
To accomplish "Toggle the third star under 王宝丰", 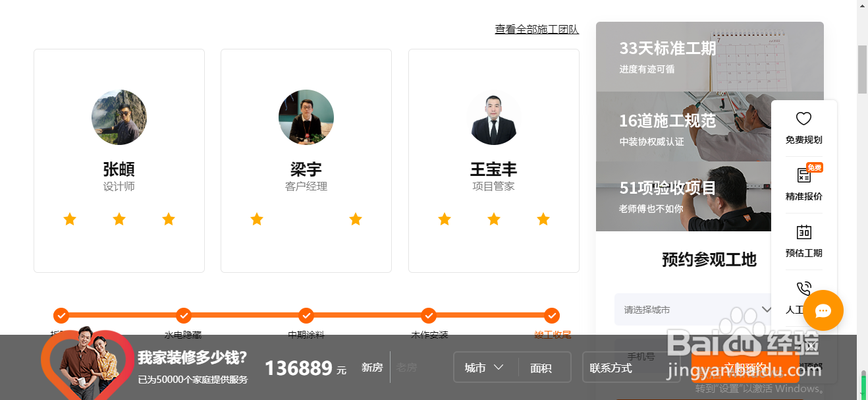I will pyautogui.click(x=543, y=219).
